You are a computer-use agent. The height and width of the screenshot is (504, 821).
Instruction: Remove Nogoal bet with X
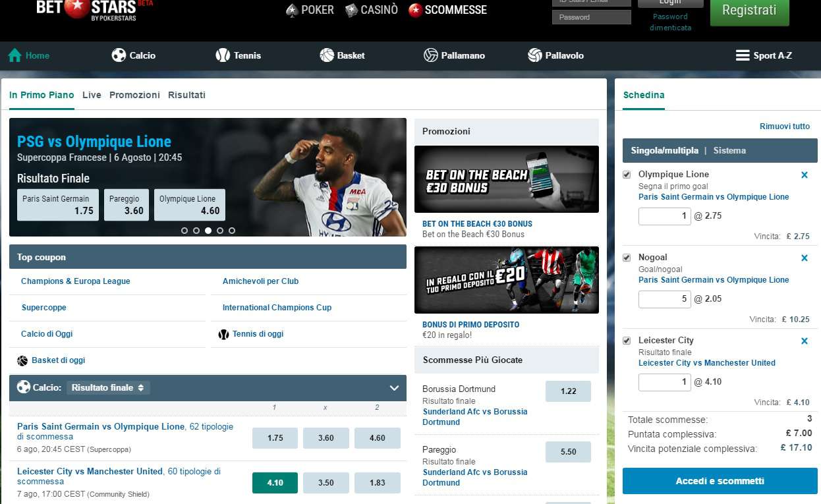click(x=805, y=258)
